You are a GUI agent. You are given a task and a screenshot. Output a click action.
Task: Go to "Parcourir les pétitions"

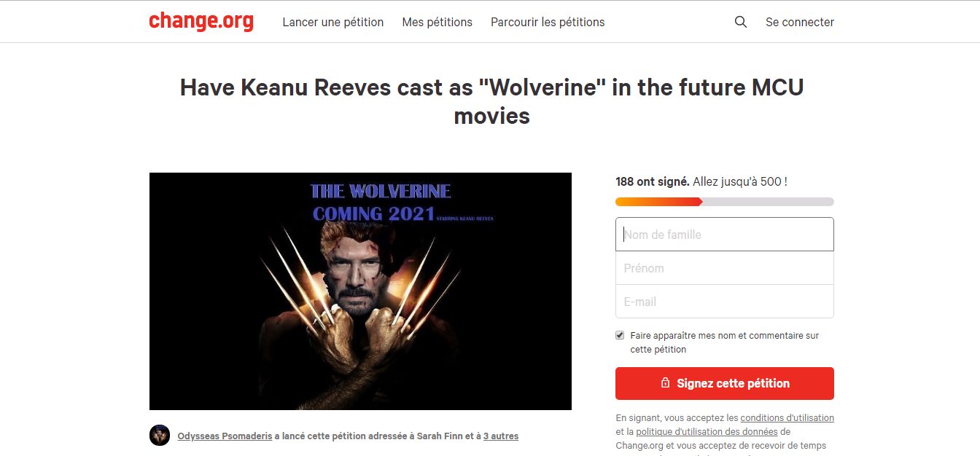[x=548, y=22]
